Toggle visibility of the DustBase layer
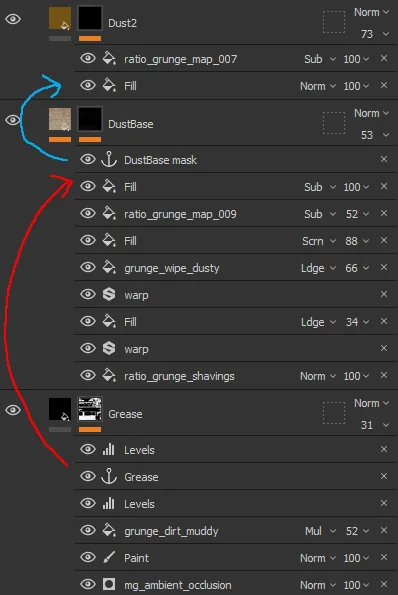The height and width of the screenshot is (595, 398). click(x=13, y=120)
